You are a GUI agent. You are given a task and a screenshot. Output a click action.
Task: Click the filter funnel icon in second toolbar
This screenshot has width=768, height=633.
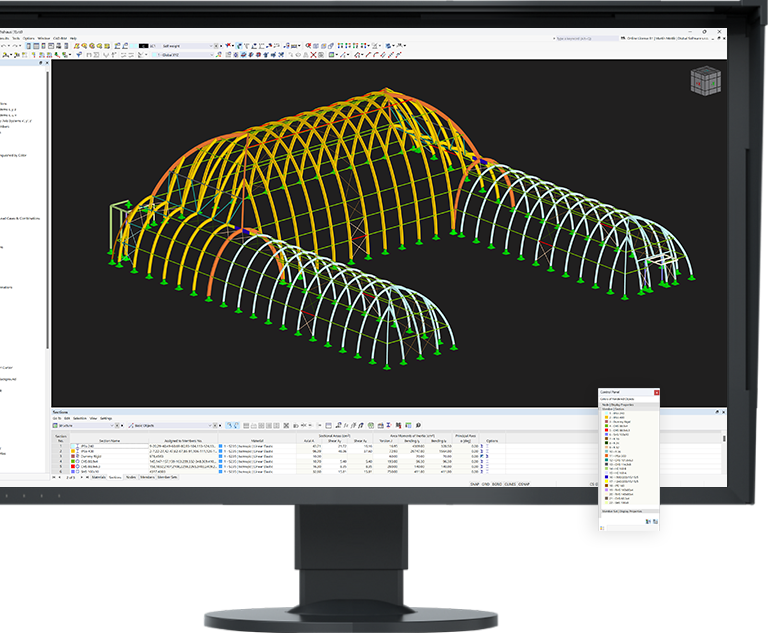79,55
